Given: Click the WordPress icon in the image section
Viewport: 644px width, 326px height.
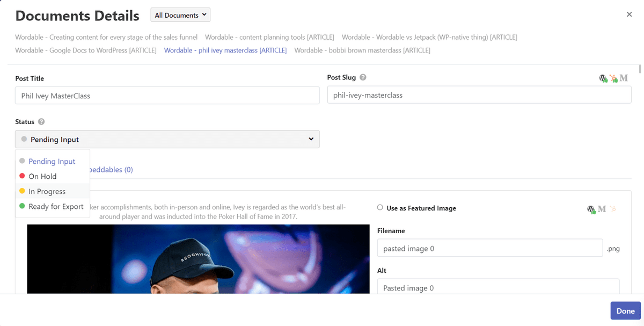Looking at the screenshot, I should [x=591, y=209].
